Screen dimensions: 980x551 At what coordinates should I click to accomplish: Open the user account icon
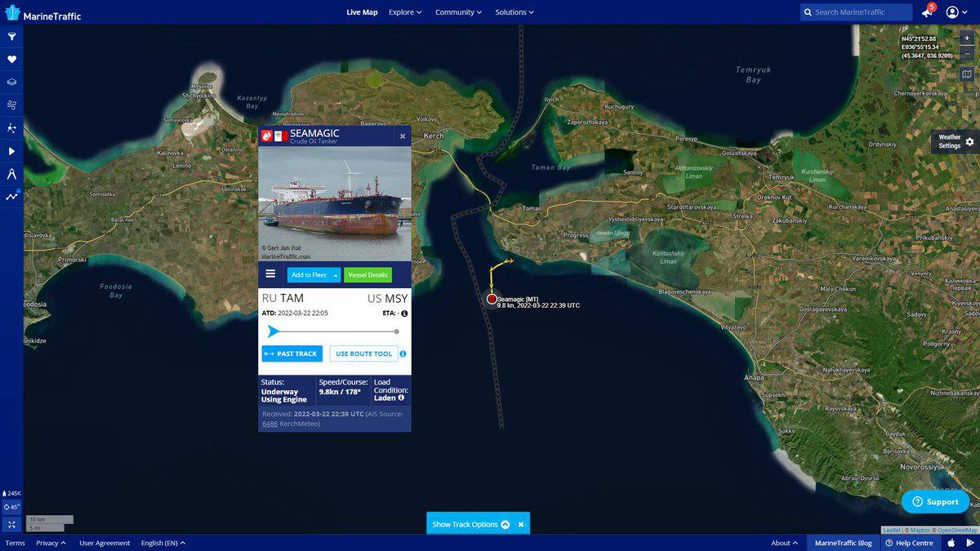[x=952, y=12]
